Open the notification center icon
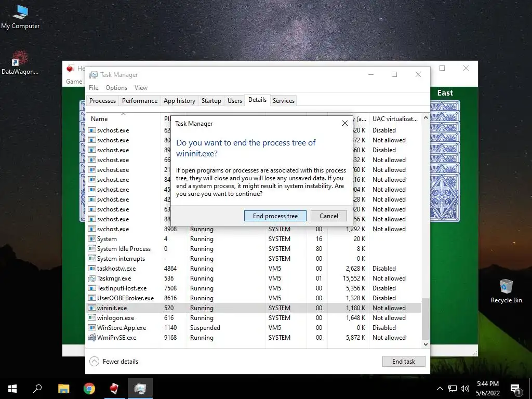Screen dimensions: 532x399 click(x=515, y=390)
